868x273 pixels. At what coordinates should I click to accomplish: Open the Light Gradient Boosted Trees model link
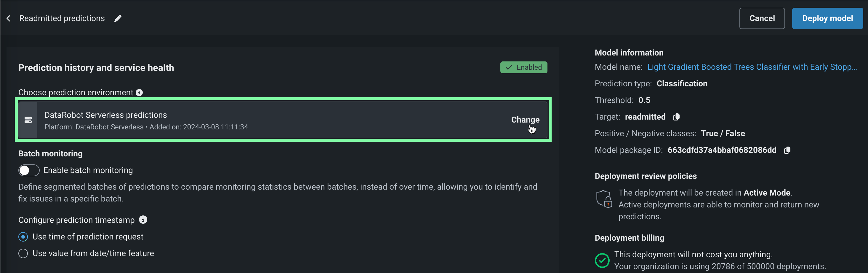click(x=752, y=67)
